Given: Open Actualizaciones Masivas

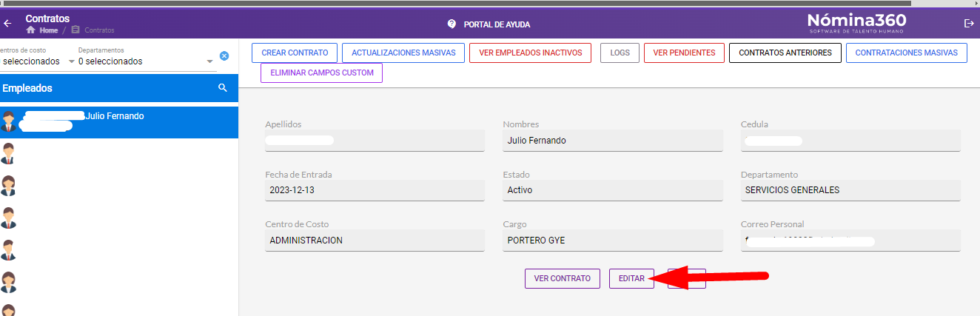Looking at the screenshot, I should 403,53.
